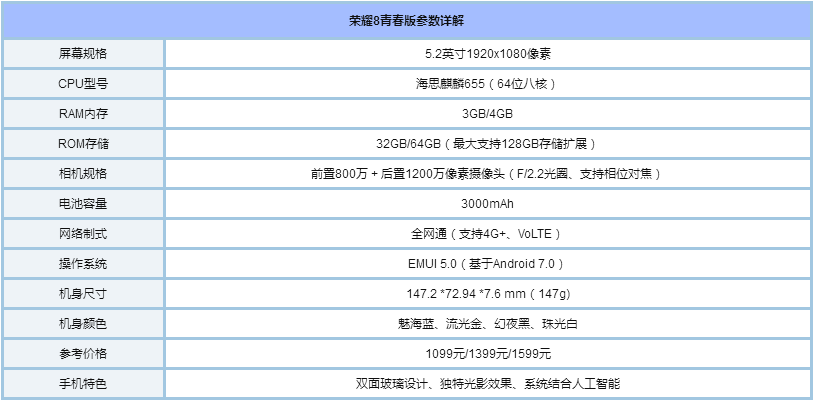Click the 魅海蓝、流光金、幻夜黑、珠光白 value
The height and width of the screenshot is (400, 814).
488,324
